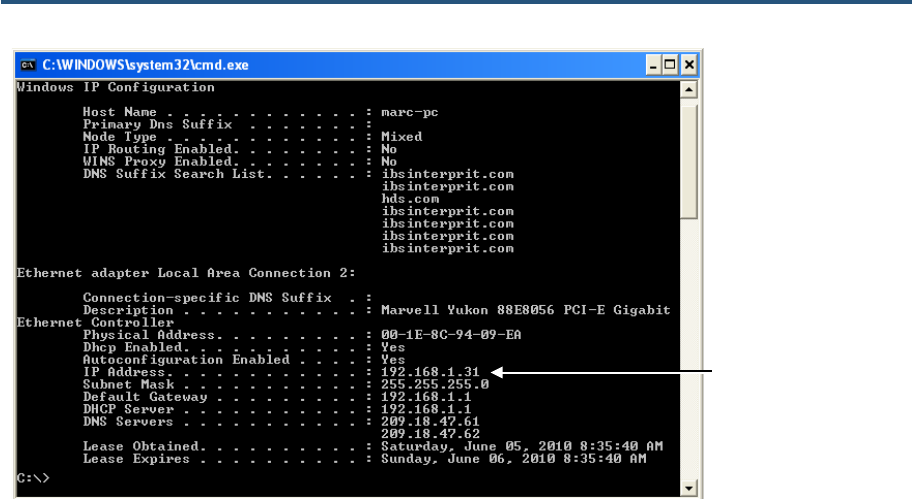Click the Default Gateway label
This screenshot has width=912, height=499.
(145, 397)
